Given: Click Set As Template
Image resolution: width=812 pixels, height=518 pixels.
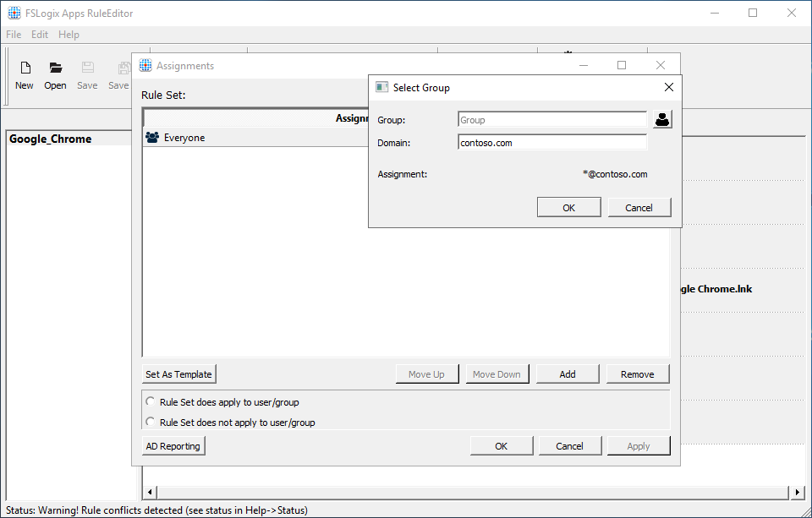Looking at the screenshot, I should 178,374.
